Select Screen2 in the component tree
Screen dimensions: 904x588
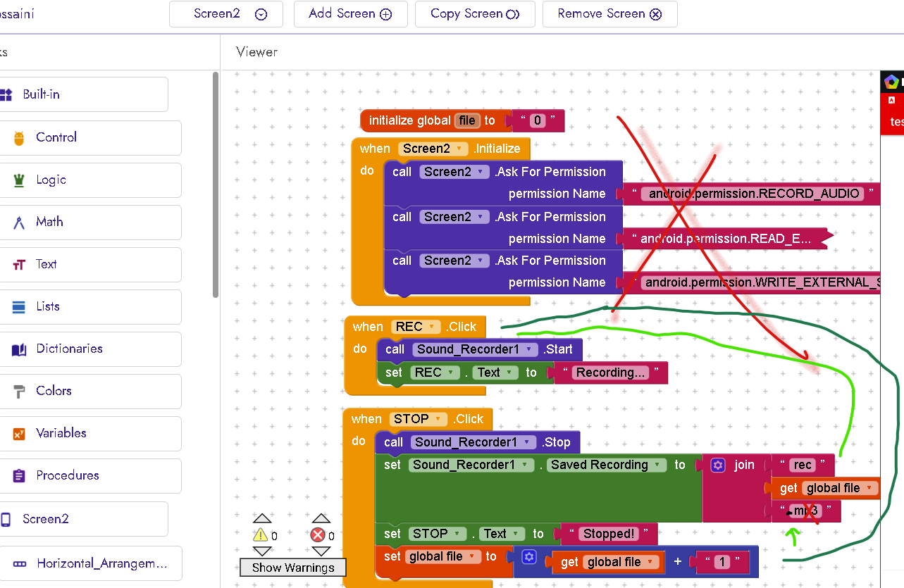[x=45, y=520]
